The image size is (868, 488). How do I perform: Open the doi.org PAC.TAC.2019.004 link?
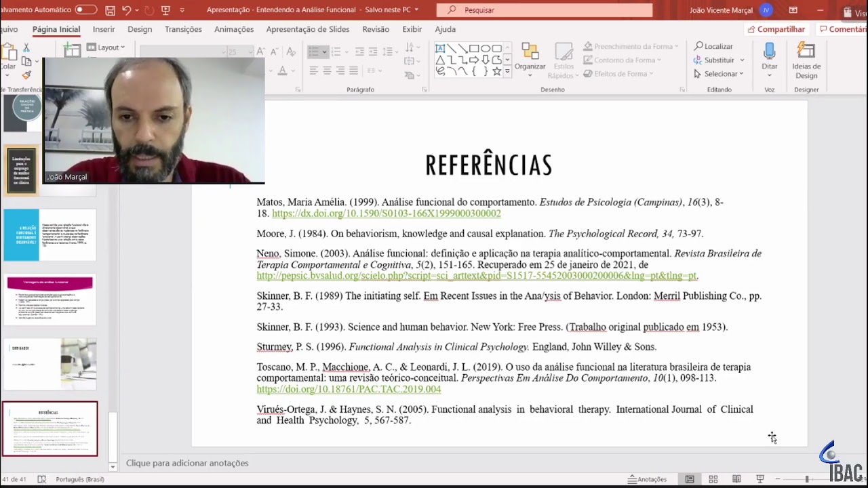(x=349, y=389)
